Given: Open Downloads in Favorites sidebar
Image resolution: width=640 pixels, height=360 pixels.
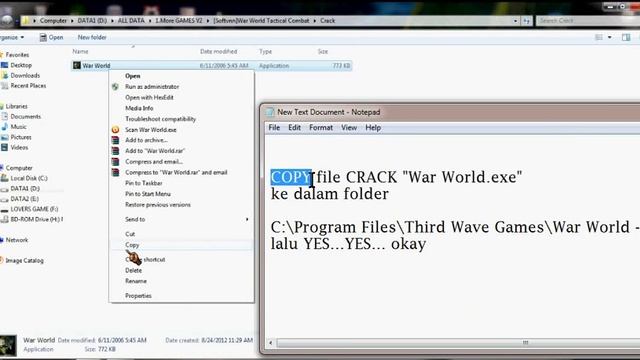Looking at the screenshot, I should pyautogui.click(x=25, y=76).
